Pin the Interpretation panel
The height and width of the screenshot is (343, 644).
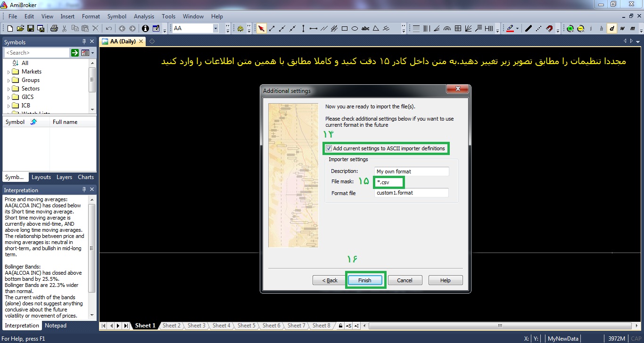point(84,190)
